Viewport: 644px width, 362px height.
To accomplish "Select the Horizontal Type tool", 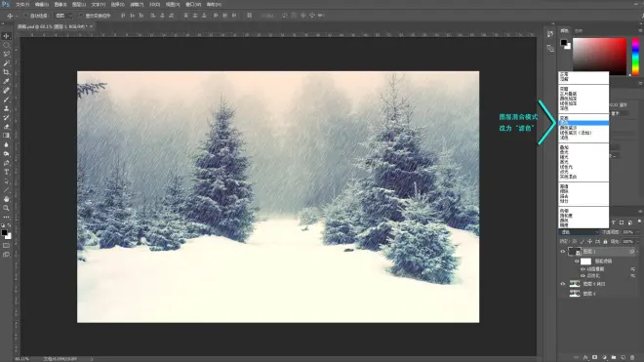I will [x=6, y=172].
